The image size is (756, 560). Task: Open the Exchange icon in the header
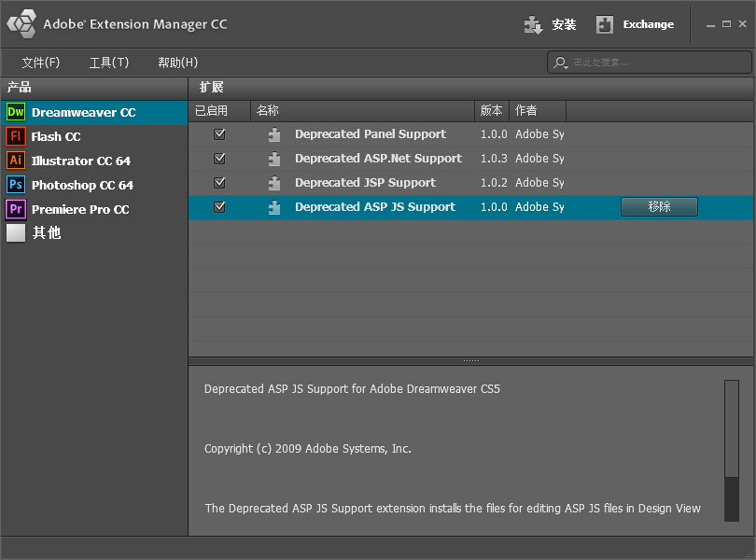pyautogui.click(x=605, y=24)
